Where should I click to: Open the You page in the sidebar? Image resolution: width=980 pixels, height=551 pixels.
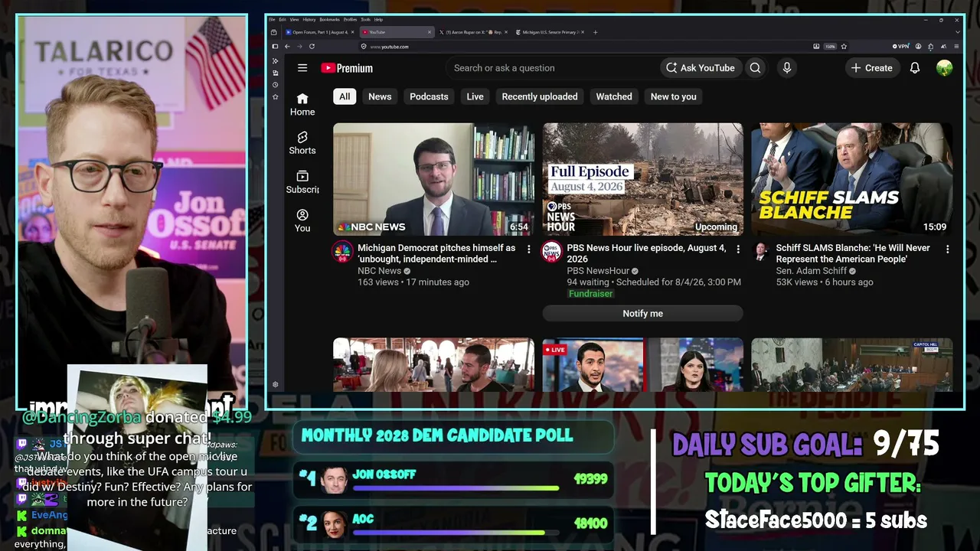[302, 220]
